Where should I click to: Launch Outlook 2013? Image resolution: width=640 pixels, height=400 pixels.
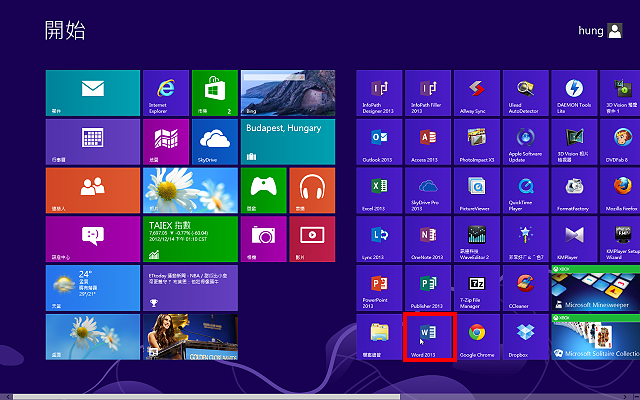click(379, 142)
